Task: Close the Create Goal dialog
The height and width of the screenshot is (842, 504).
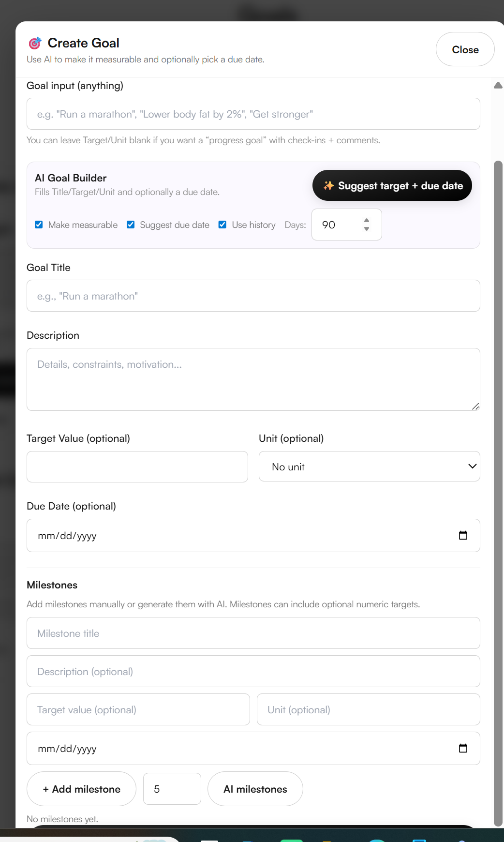Action: [x=465, y=49]
